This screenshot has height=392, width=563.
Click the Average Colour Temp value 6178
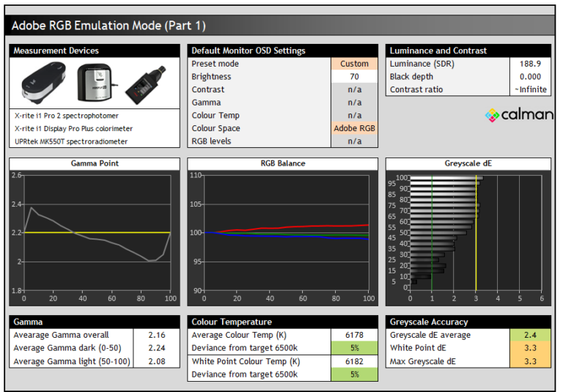(354, 335)
